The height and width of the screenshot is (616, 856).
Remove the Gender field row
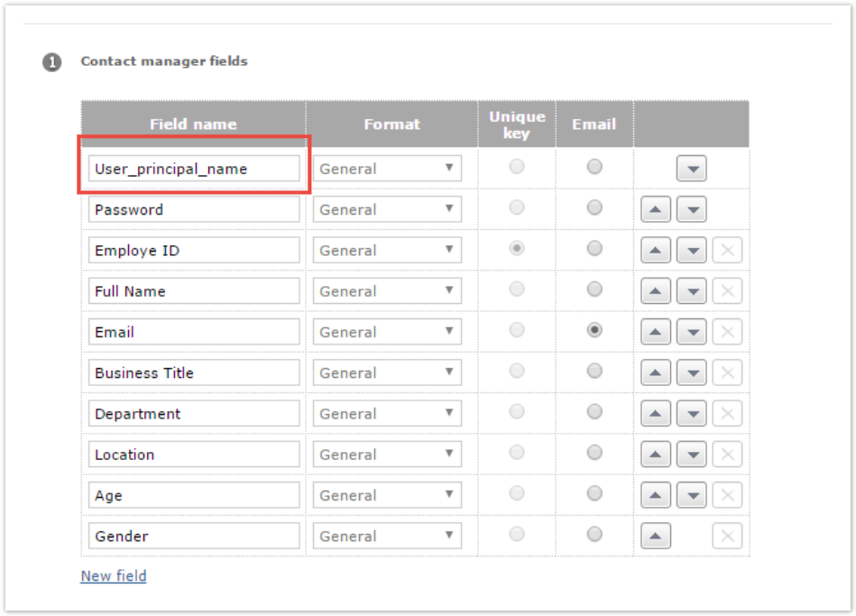(727, 537)
